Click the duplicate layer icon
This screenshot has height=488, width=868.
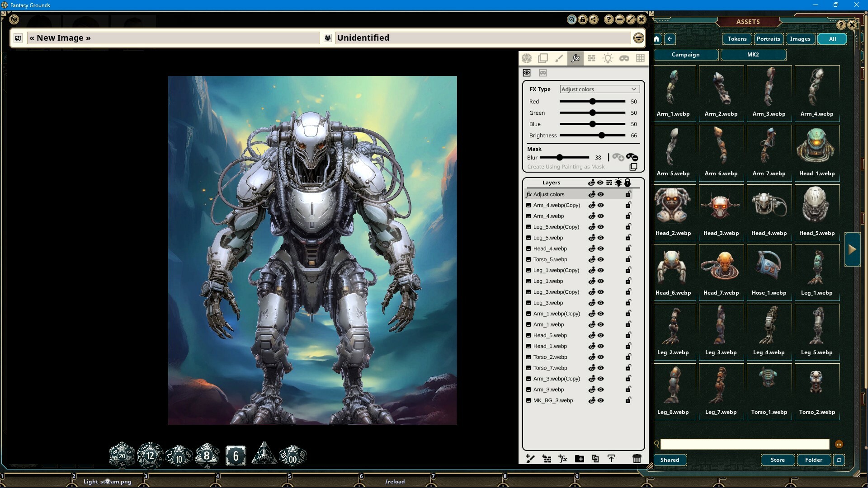point(595,458)
